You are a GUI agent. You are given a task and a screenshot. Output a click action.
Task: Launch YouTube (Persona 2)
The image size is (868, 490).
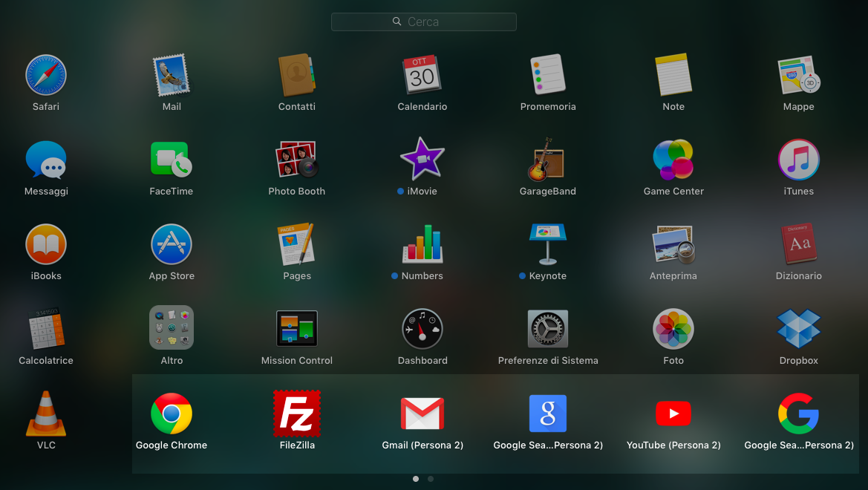coord(673,414)
